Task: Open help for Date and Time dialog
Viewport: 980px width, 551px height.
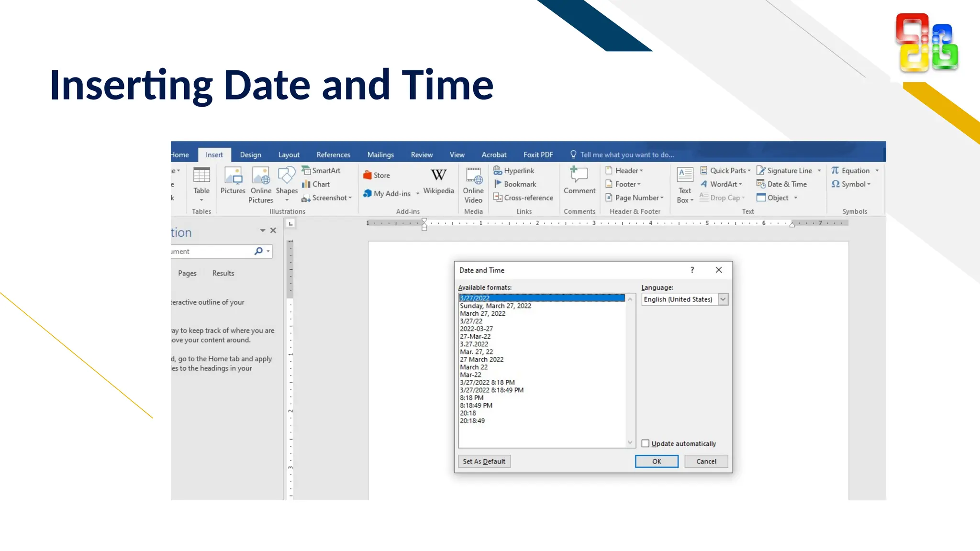Action: [692, 270]
